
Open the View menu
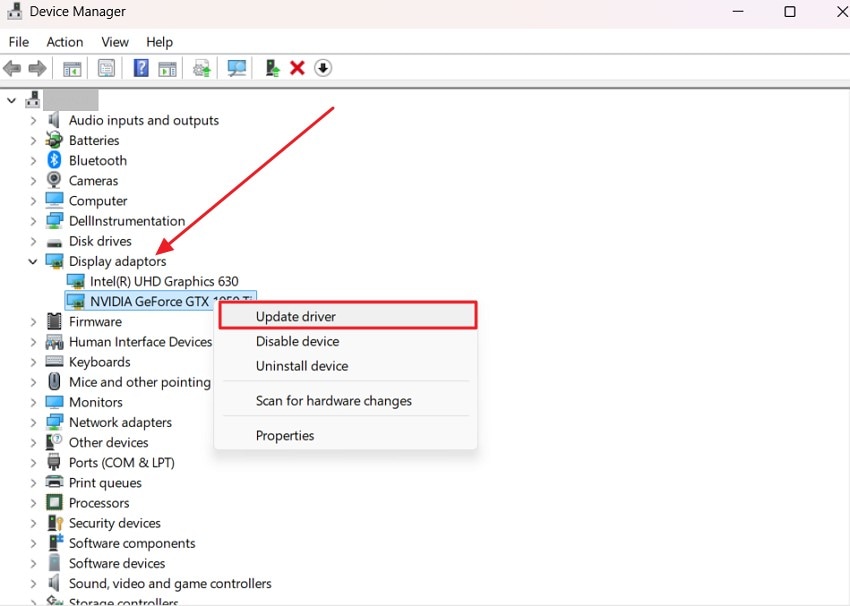(114, 42)
